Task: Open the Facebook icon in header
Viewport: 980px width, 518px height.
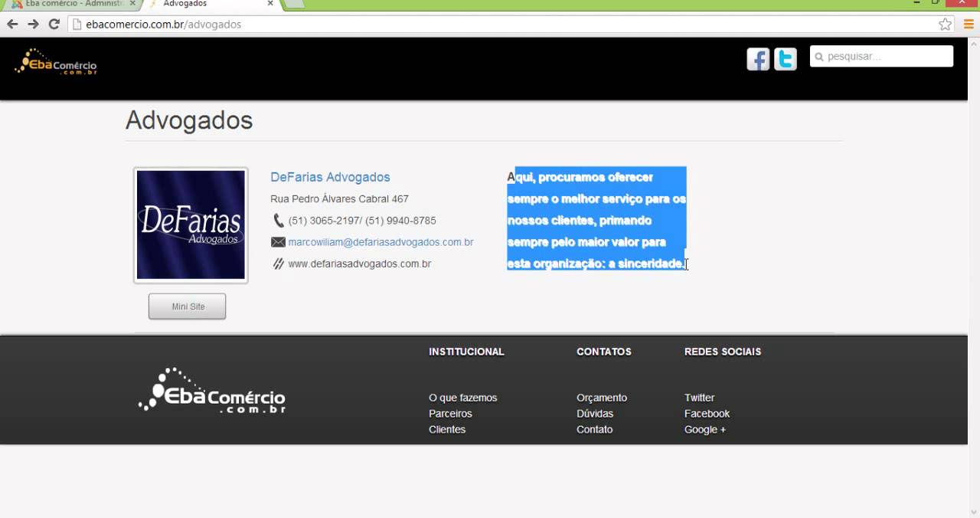Action: [x=758, y=59]
